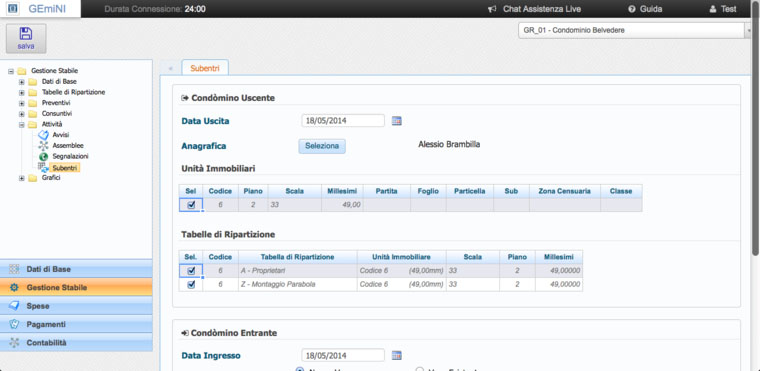This screenshot has width=760, height=371.
Task: Click the Gestione Stabile gear icon
Action: point(14,288)
